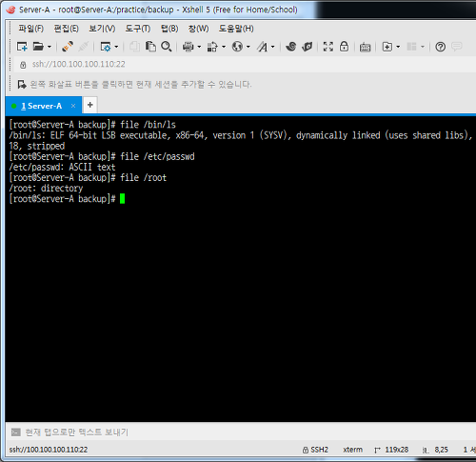Open the 편집(E) menu
Viewport: 476px width, 462px height.
pyautogui.click(x=66, y=29)
